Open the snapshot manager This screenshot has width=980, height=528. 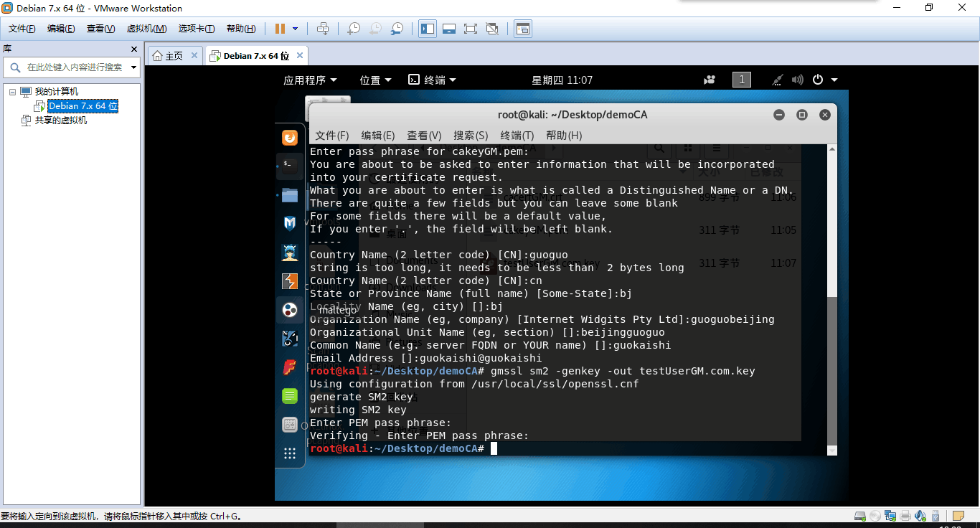(x=397, y=29)
